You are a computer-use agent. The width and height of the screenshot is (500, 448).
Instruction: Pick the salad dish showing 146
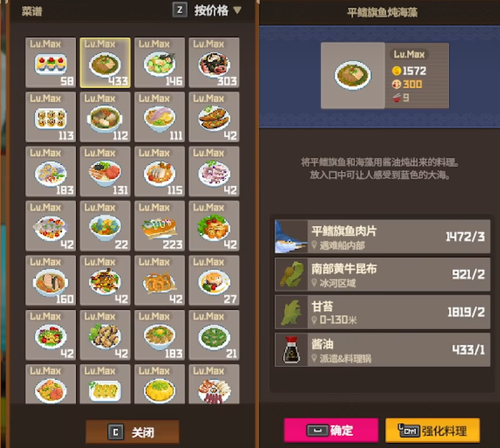(159, 63)
